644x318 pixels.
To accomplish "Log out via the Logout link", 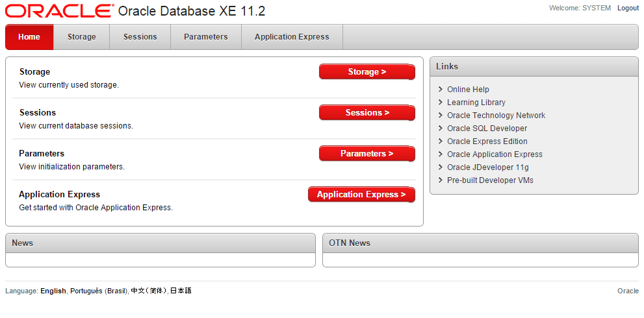I will tap(628, 8).
